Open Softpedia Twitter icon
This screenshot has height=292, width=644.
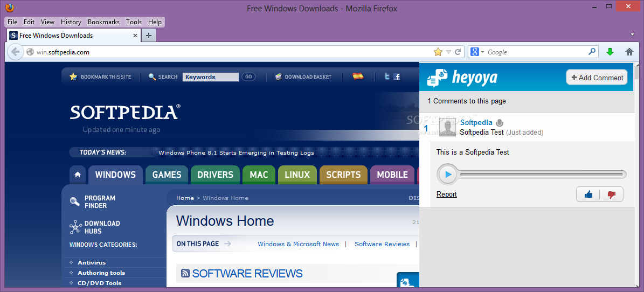[x=387, y=77]
